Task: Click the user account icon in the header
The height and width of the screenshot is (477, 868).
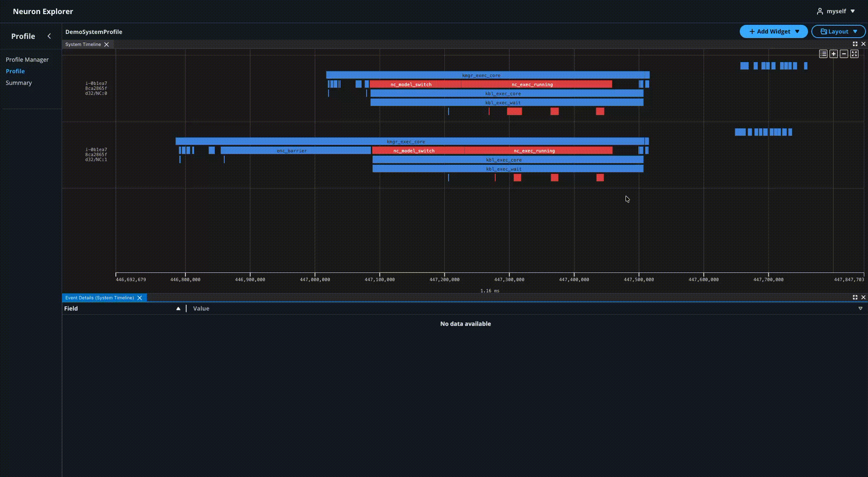Action: 820,11
